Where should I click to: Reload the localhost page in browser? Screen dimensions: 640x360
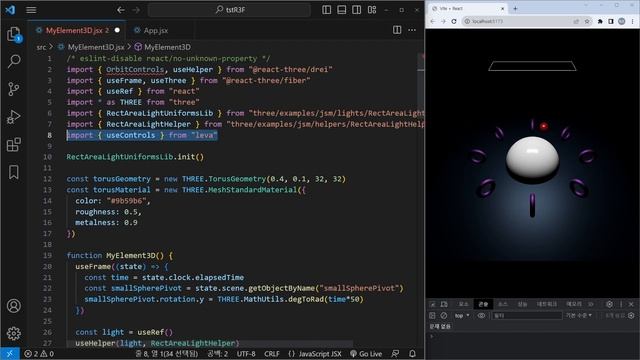click(453, 21)
